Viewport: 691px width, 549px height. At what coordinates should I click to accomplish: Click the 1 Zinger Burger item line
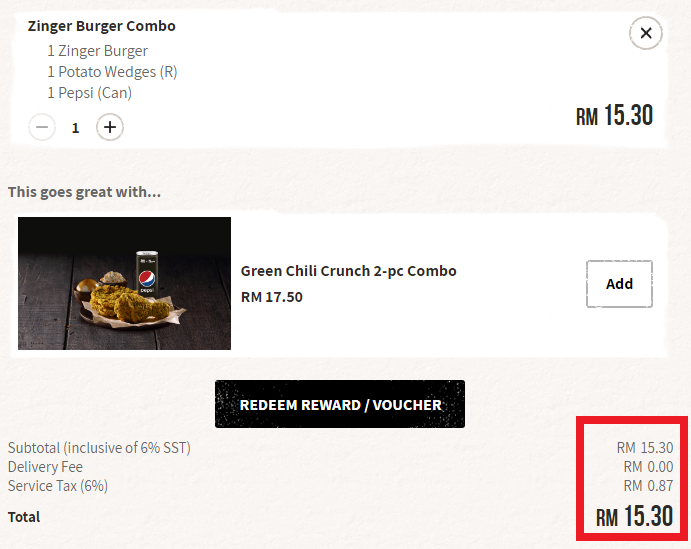coord(97,51)
